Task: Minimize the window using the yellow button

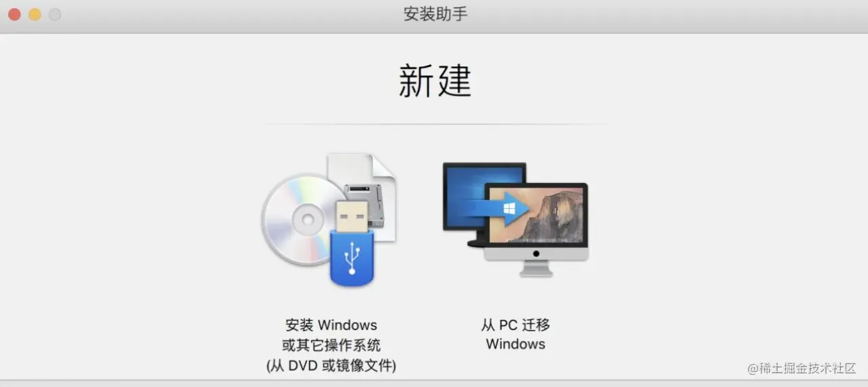Action: pyautogui.click(x=35, y=14)
